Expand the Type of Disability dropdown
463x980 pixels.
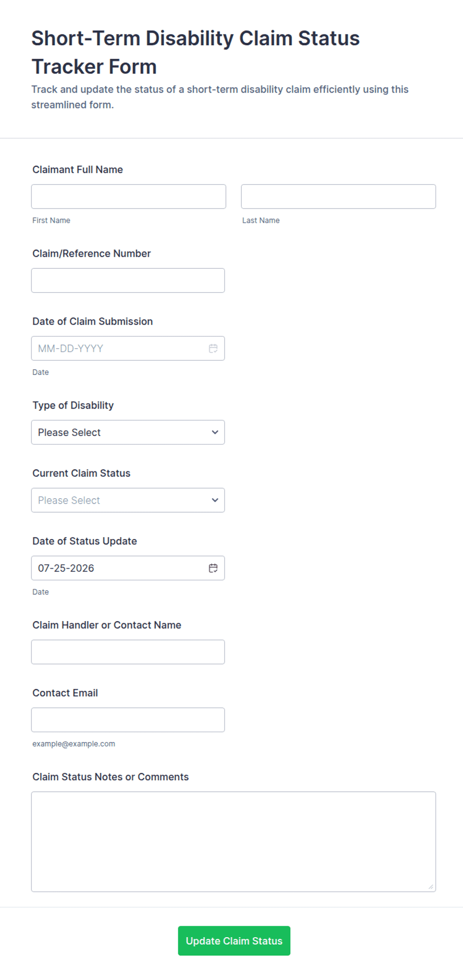(128, 432)
